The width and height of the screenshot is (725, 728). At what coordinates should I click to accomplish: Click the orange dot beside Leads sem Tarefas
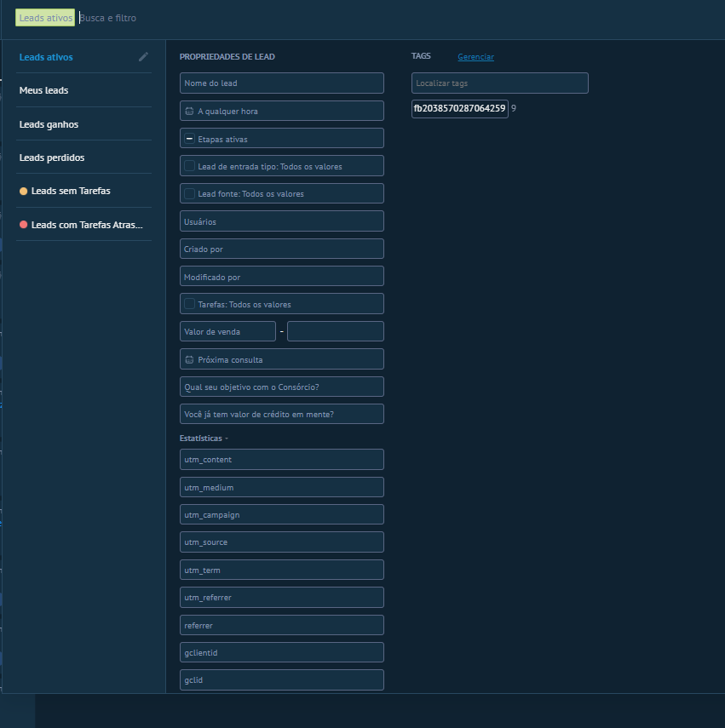(24, 192)
